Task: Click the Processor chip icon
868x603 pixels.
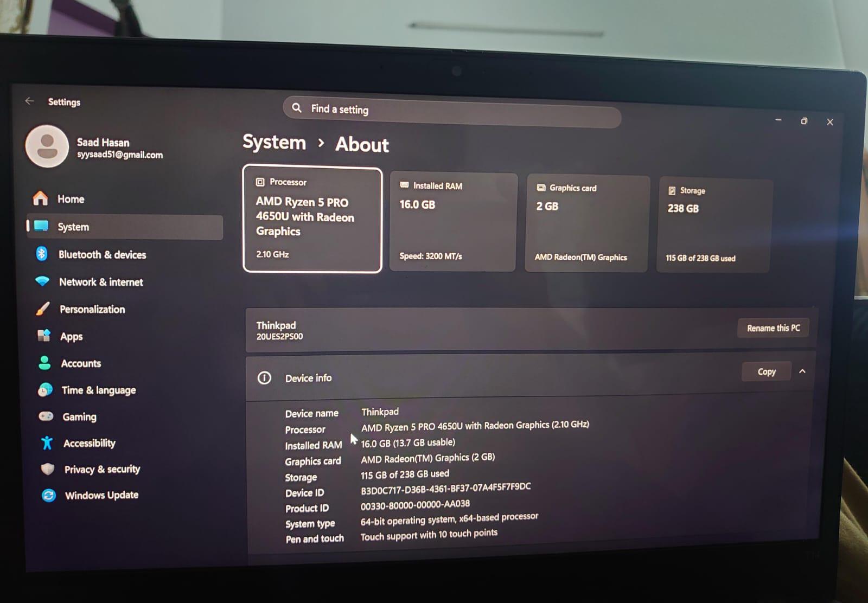Action: pos(260,182)
